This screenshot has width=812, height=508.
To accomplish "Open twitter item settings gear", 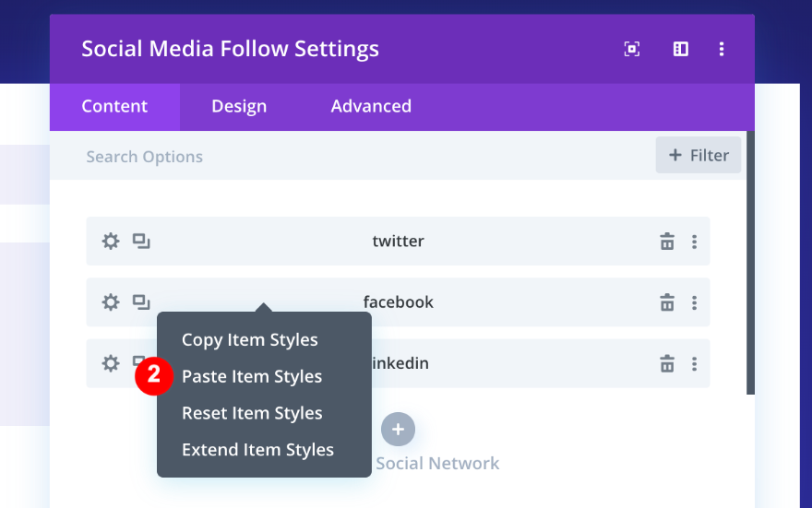I will click(111, 242).
